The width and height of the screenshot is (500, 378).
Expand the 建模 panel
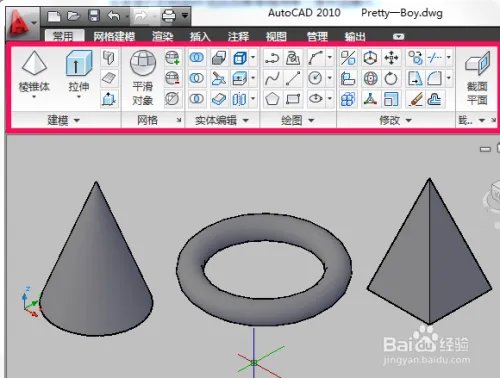pyautogui.click(x=63, y=120)
